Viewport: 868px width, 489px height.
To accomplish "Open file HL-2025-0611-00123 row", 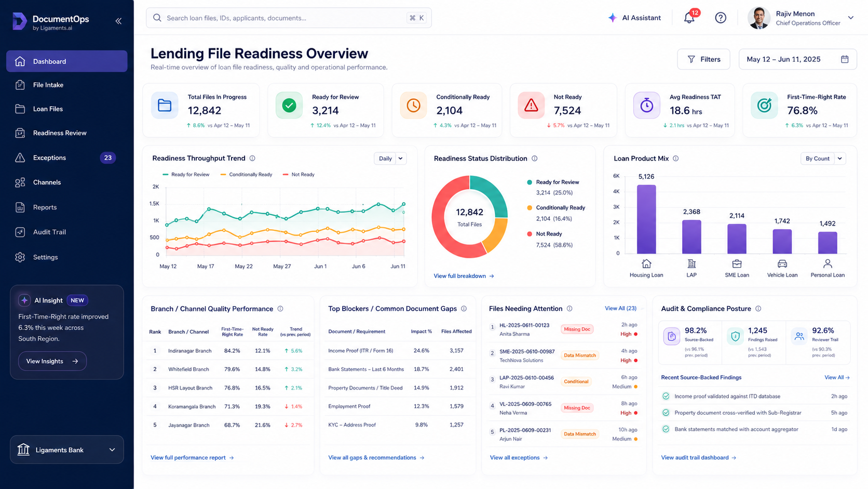I will (565, 329).
